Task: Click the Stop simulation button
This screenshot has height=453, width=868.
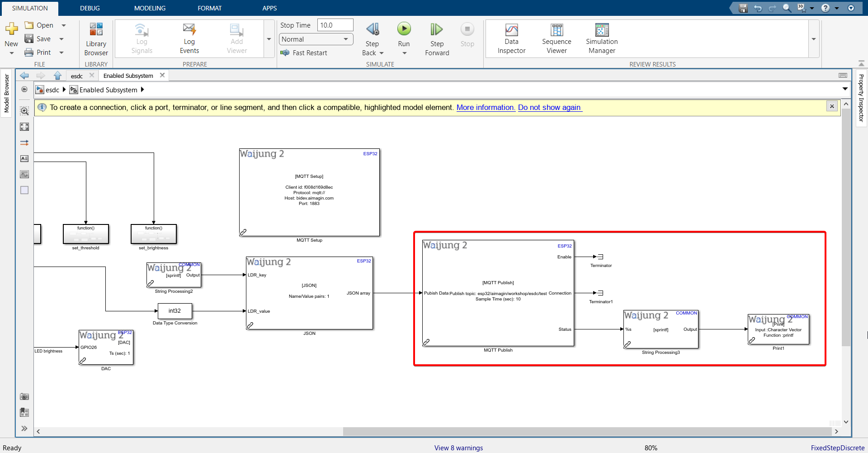Action: (x=467, y=35)
